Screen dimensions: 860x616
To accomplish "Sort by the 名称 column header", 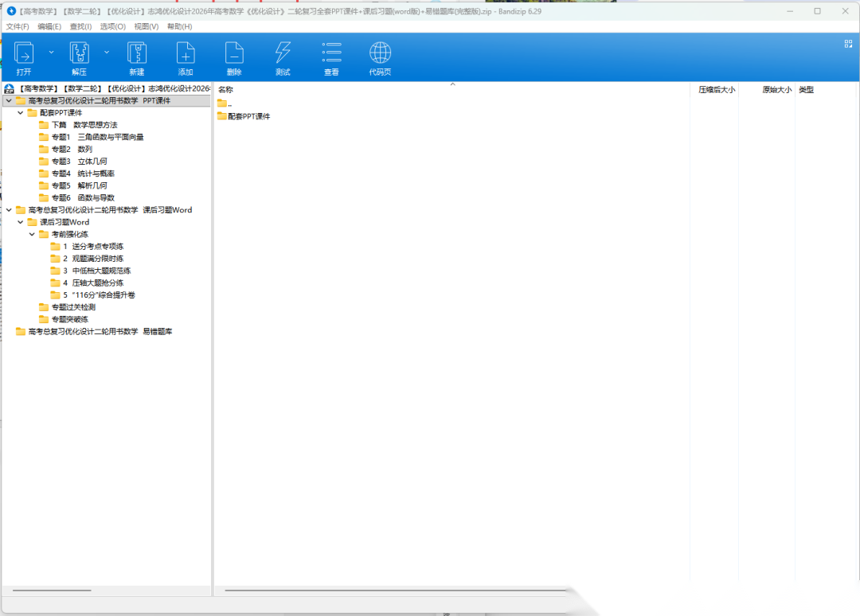I will [x=226, y=90].
